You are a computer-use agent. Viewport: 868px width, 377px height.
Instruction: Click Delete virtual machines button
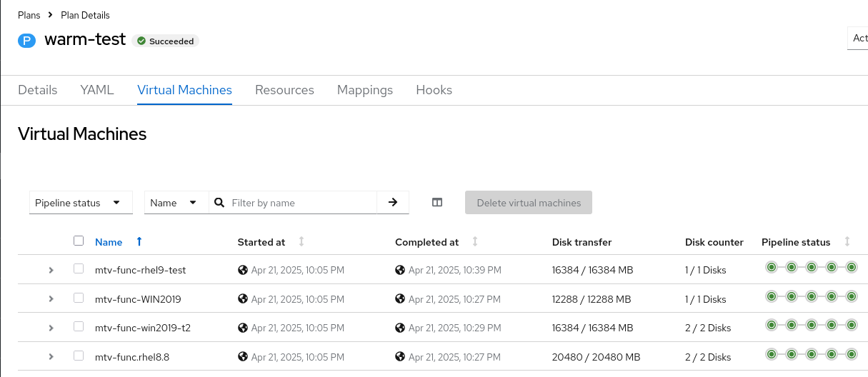[529, 203]
